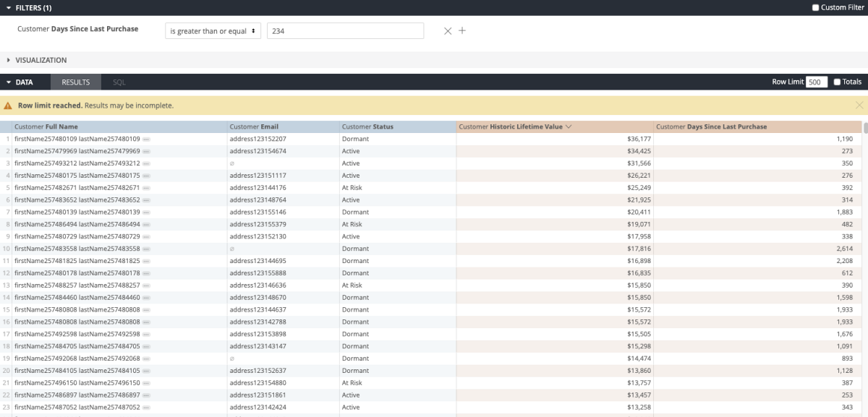
Task: Remove the Days Since Last Purchase filter
Action: tap(448, 31)
